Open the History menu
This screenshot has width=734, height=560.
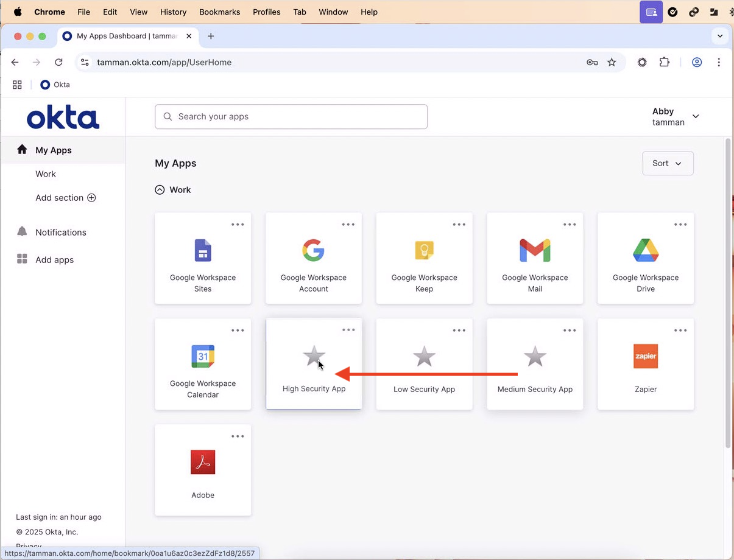coord(173,12)
